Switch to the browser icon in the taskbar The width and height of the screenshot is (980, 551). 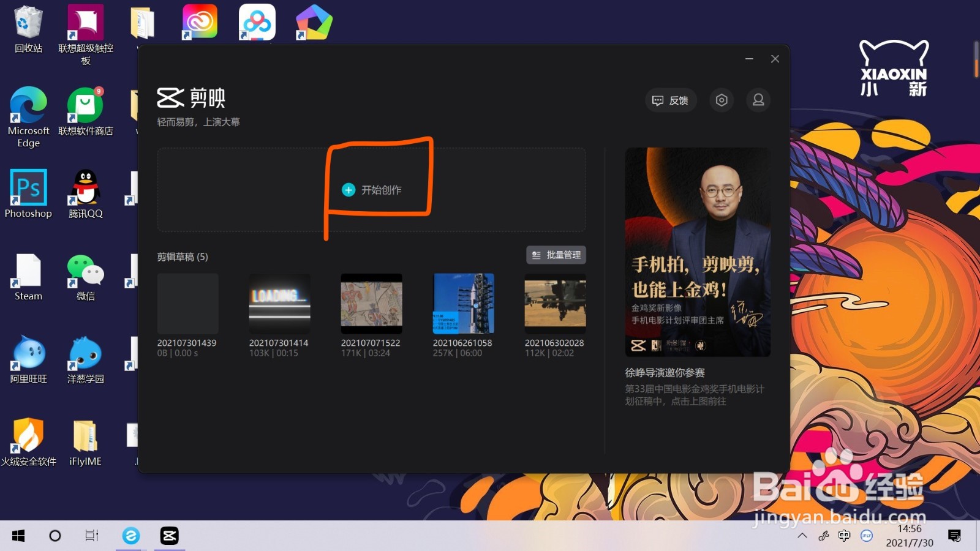(x=130, y=536)
